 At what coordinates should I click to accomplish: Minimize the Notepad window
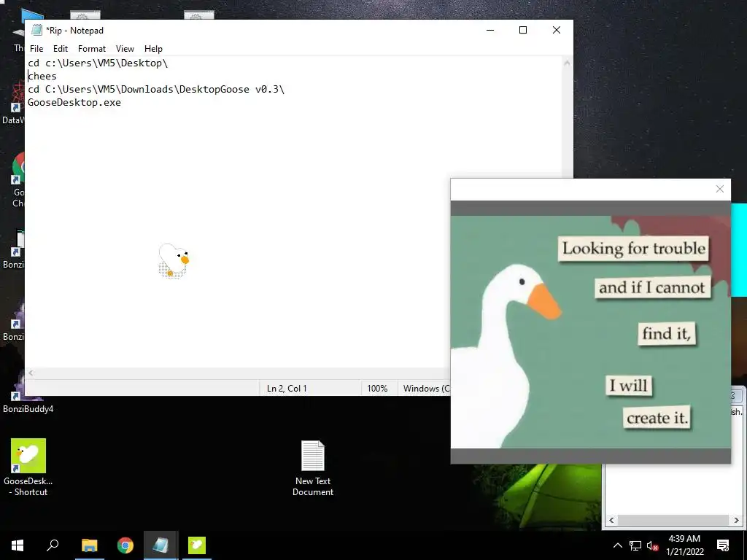point(490,30)
